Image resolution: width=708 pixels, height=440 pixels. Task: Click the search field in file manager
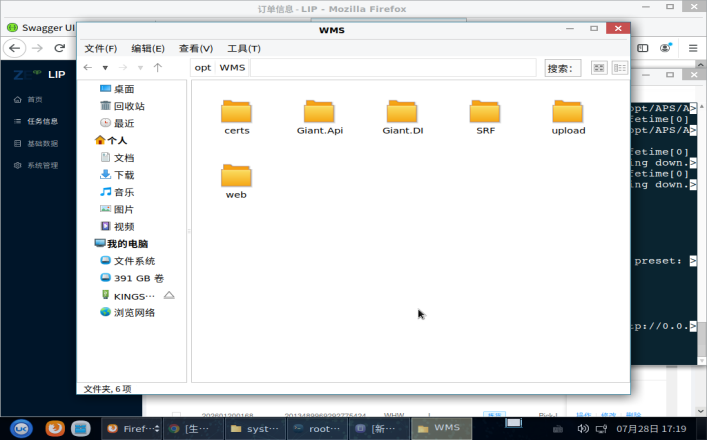563,68
